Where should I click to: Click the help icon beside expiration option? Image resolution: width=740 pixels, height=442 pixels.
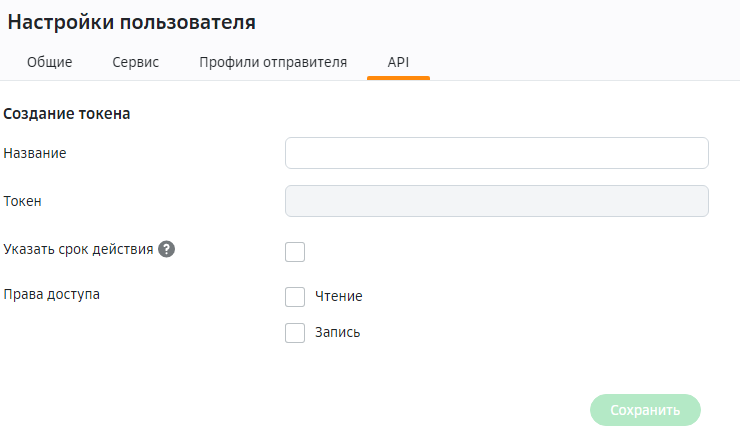[x=167, y=249]
